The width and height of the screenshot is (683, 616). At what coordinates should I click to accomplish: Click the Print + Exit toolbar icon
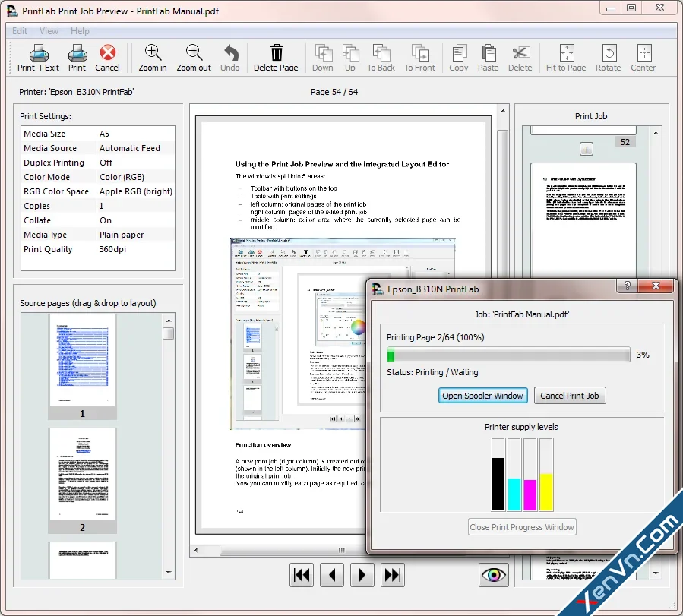click(38, 58)
